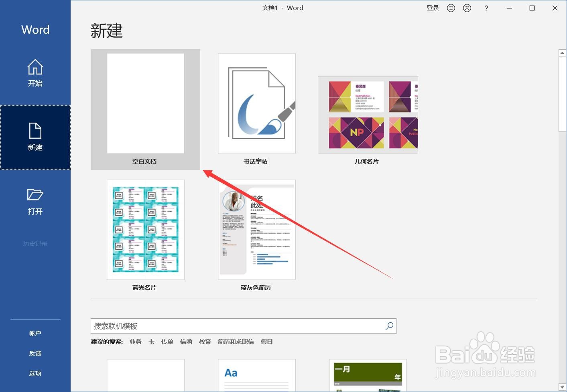Click suggested search 教育
Screen dimensions: 567x392
click(x=205, y=342)
